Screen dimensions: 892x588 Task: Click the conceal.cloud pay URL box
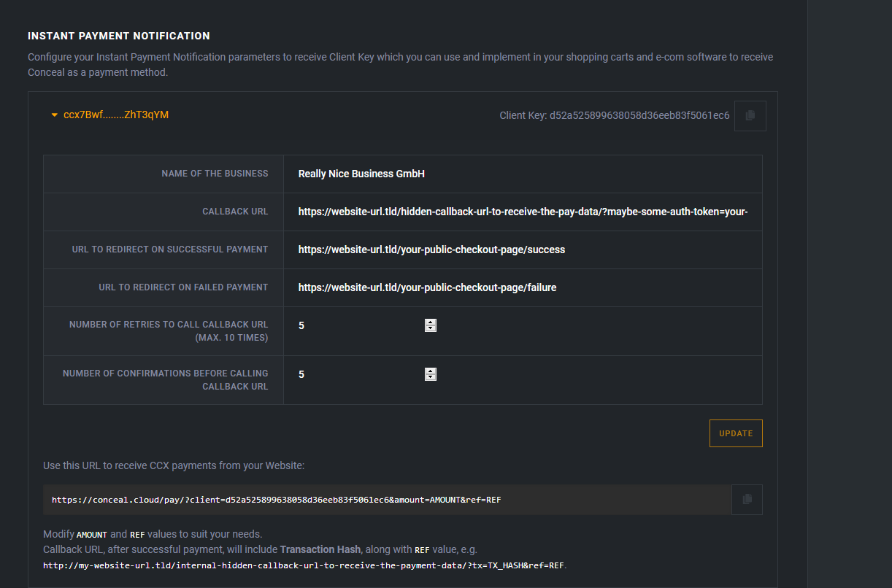click(387, 500)
